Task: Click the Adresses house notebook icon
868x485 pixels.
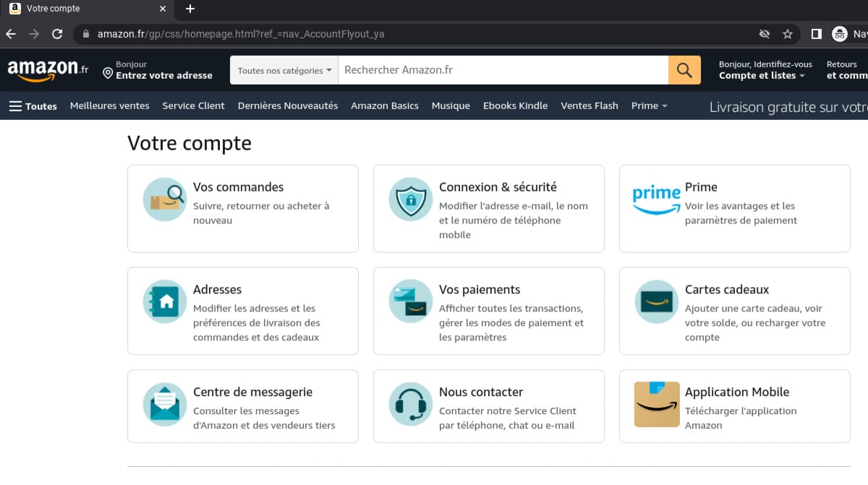Action: click(165, 302)
